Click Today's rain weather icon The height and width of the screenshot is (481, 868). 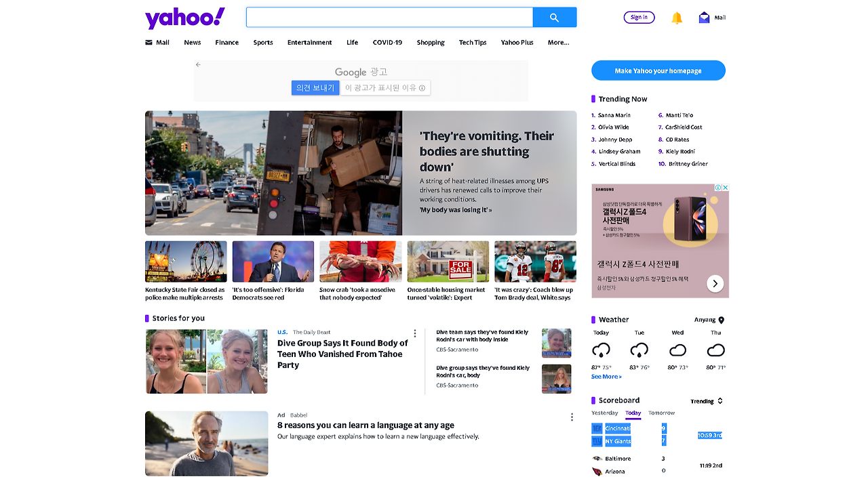pyautogui.click(x=601, y=351)
